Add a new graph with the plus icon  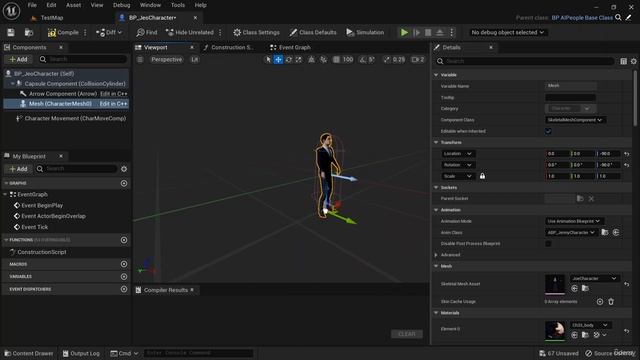click(124, 183)
